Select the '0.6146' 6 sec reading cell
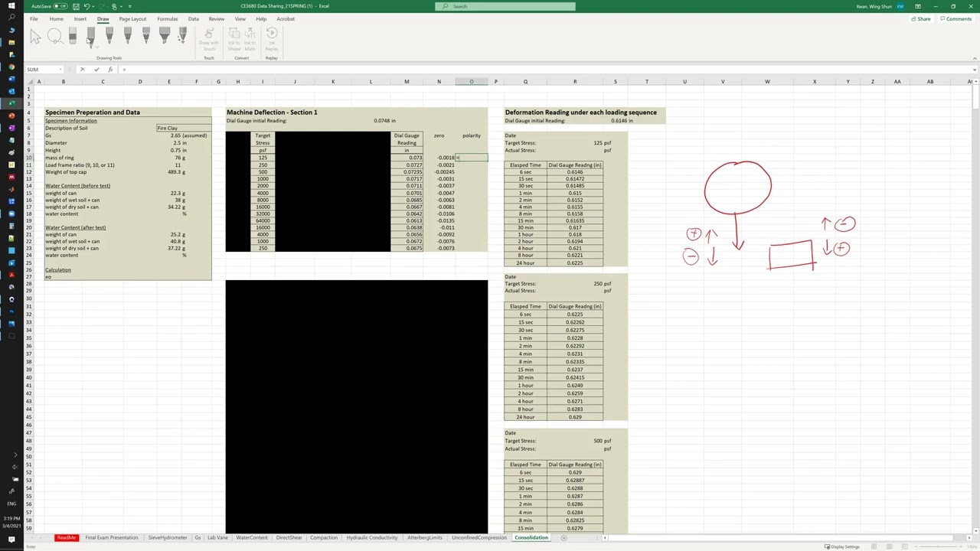Viewport: 980px width, 551px height. point(575,172)
